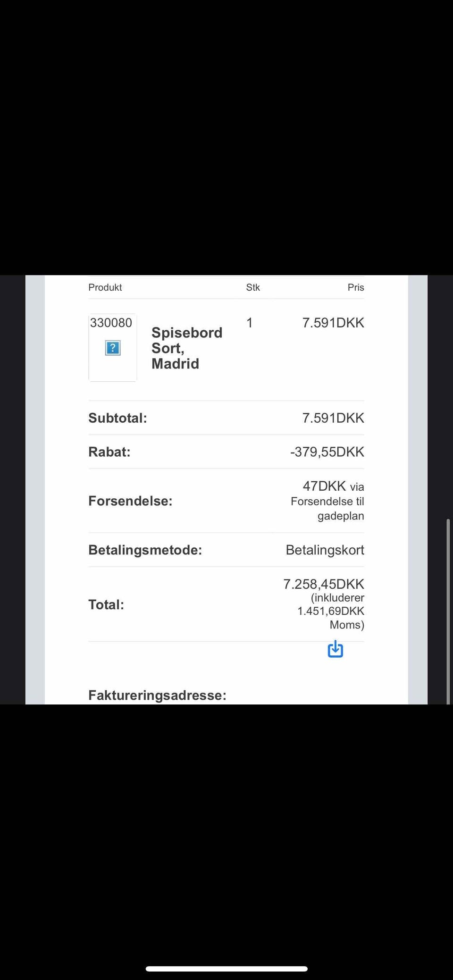Click the product thumbnail box

coord(113,348)
